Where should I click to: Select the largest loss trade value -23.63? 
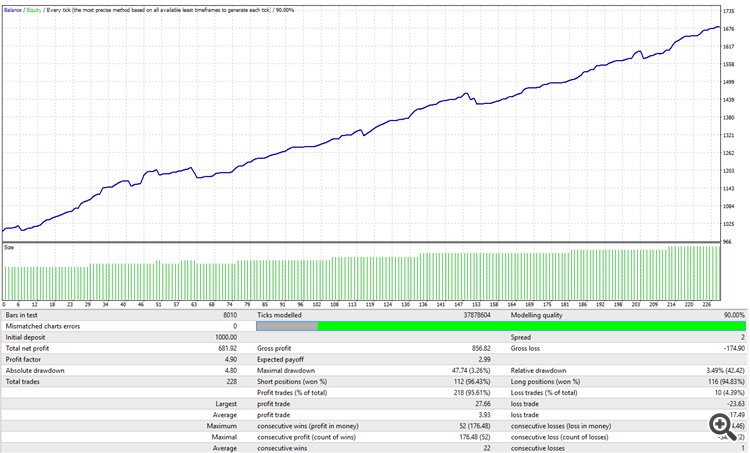click(736, 404)
